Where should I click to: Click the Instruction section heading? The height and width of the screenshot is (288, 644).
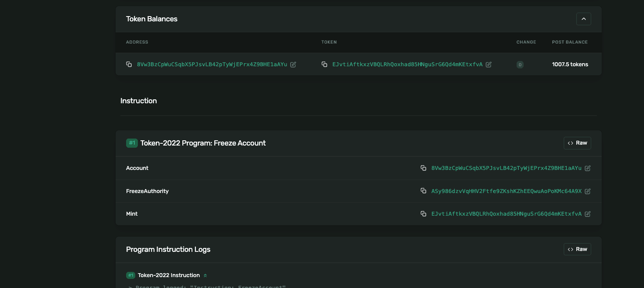pyautogui.click(x=139, y=101)
